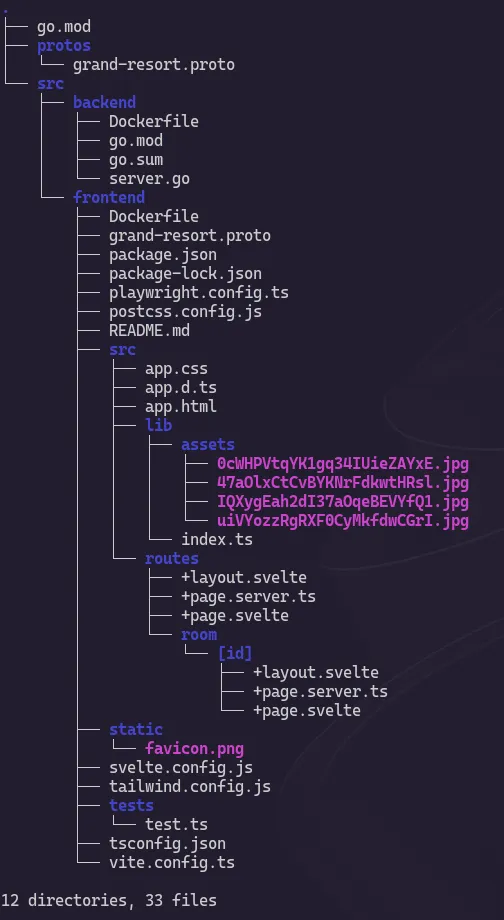Select the [id] directory under room
The image size is (504, 920).
point(235,654)
